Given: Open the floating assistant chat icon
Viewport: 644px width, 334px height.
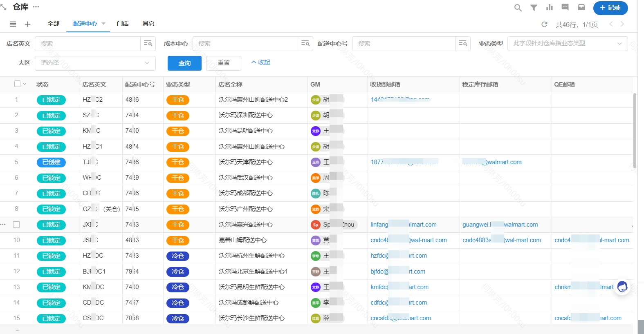Looking at the screenshot, I should click(622, 287).
